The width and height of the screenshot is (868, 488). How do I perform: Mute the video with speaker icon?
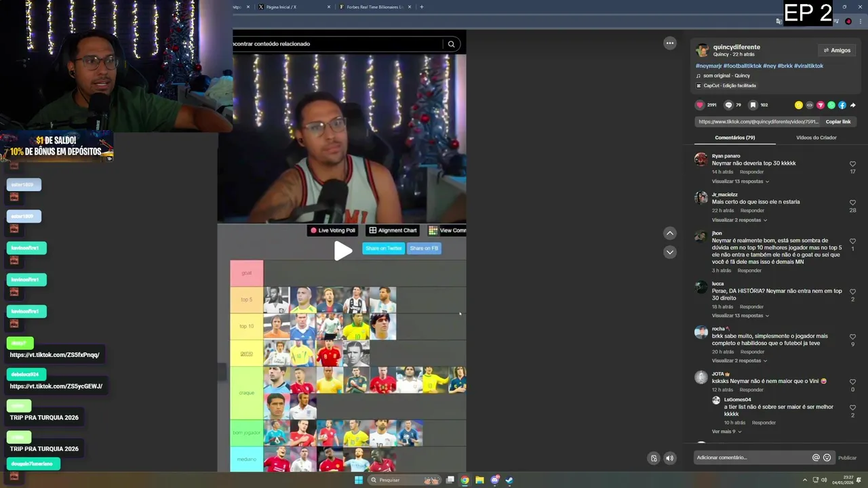(670, 458)
